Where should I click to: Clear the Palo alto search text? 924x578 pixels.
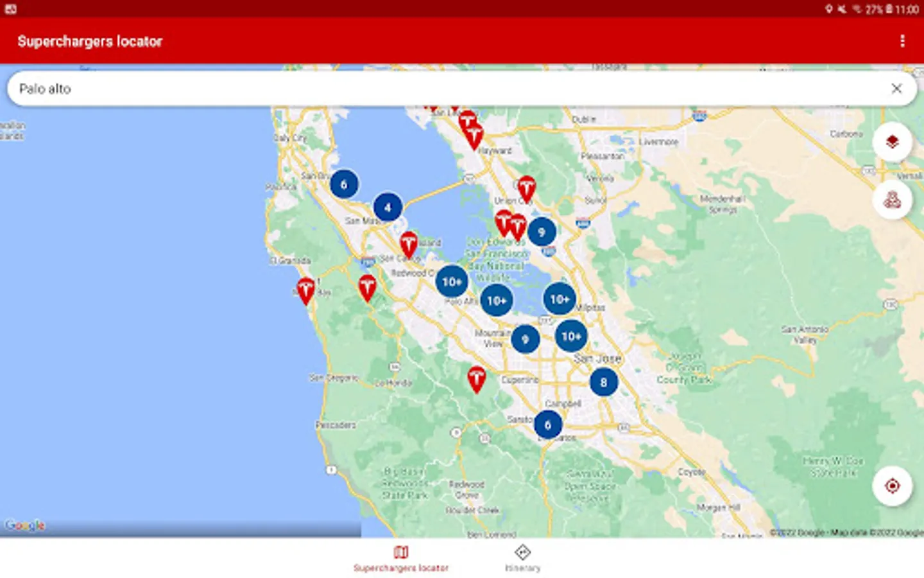click(896, 89)
